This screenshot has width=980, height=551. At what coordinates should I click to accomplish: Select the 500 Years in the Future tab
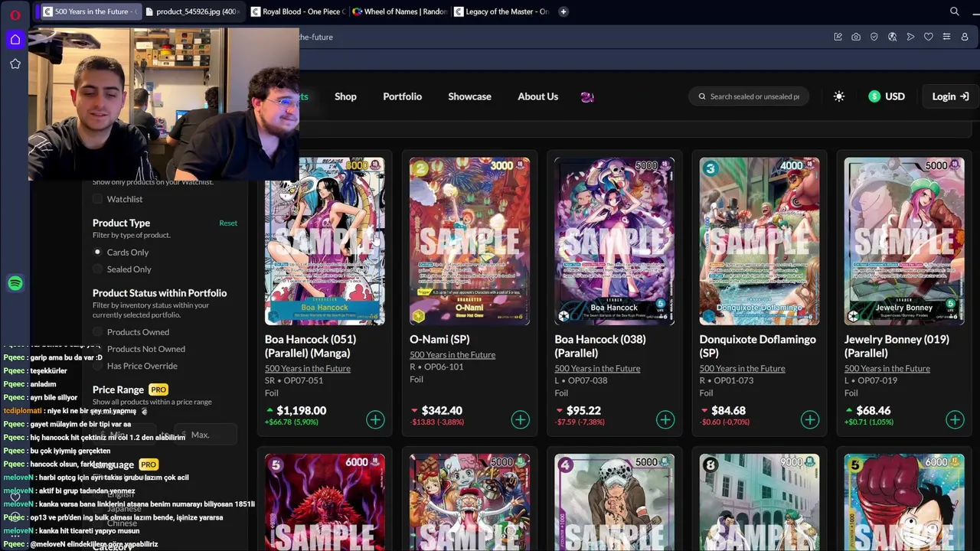pyautogui.click(x=90, y=11)
